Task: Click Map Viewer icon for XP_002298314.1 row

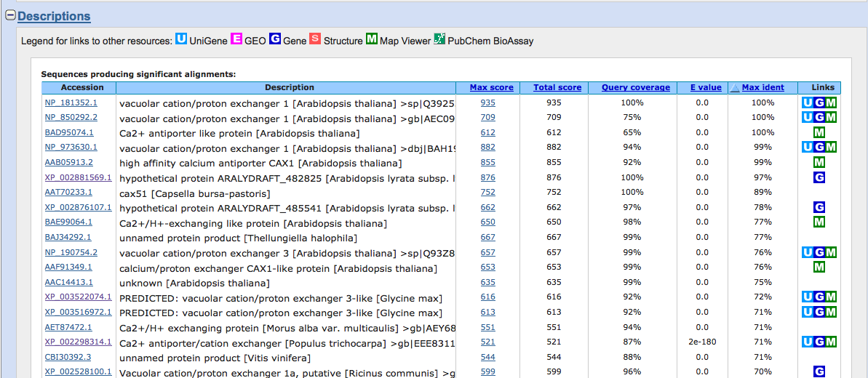Action: click(831, 342)
